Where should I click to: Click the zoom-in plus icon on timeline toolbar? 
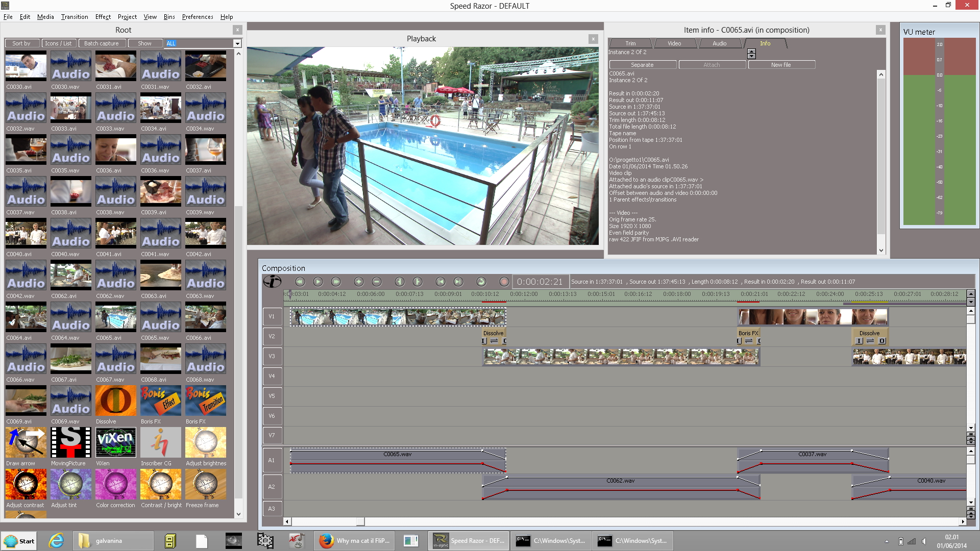359,282
